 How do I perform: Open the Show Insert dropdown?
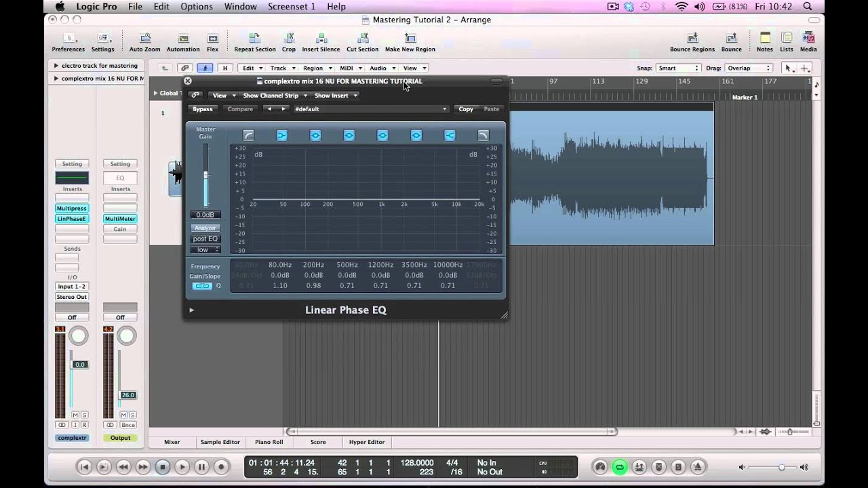pyautogui.click(x=336, y=96)
